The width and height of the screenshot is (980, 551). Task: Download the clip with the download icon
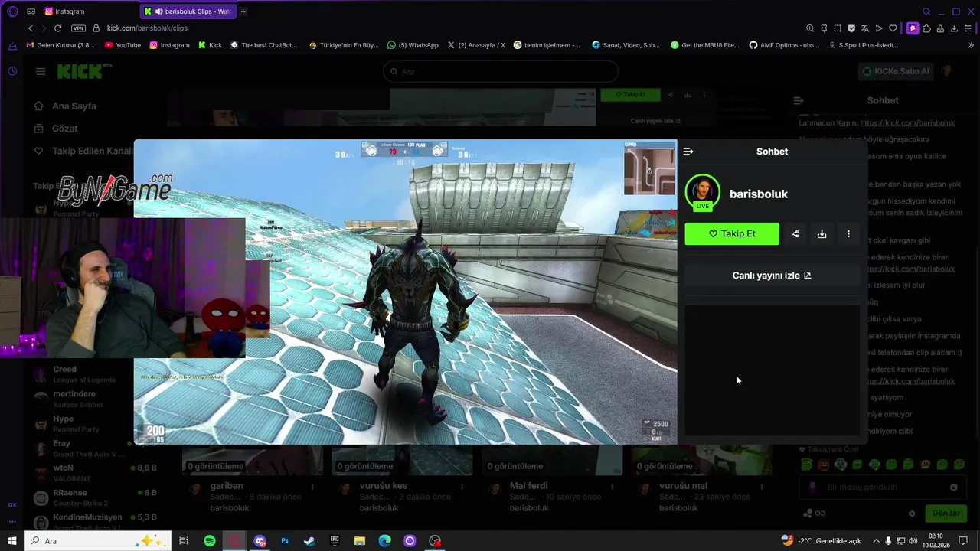(822, 234)
